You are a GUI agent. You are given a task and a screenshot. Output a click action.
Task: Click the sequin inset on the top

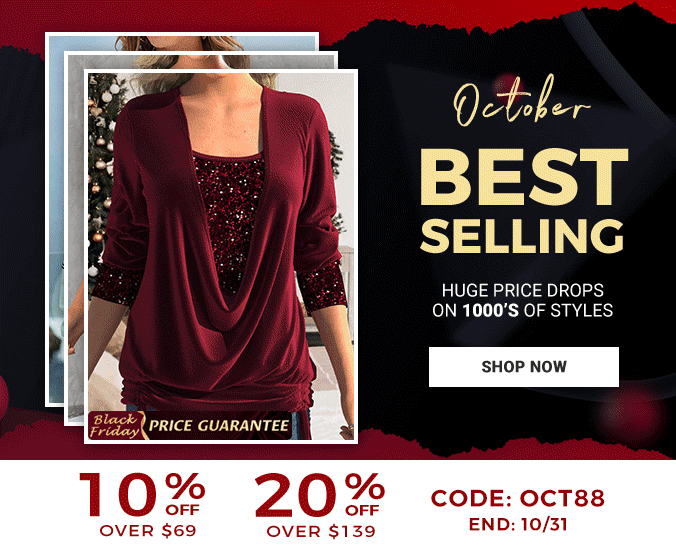click(x=228, y=220)
